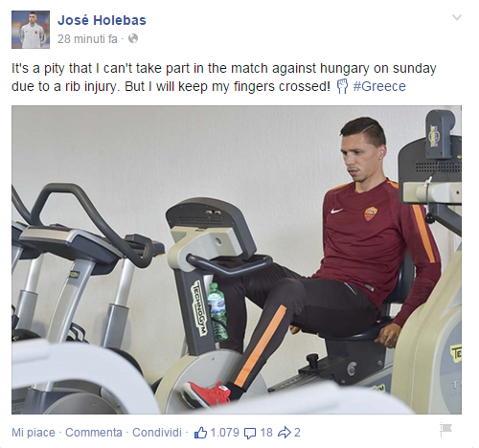This screenshot has width=479, height=448.
Task: Select 'Commenta' to write a comment
Action: [94, 433]
